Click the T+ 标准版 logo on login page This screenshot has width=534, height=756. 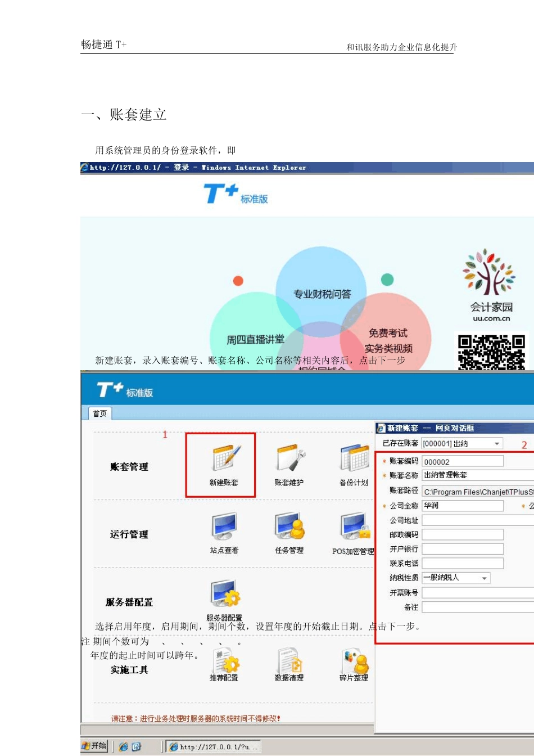236,195
